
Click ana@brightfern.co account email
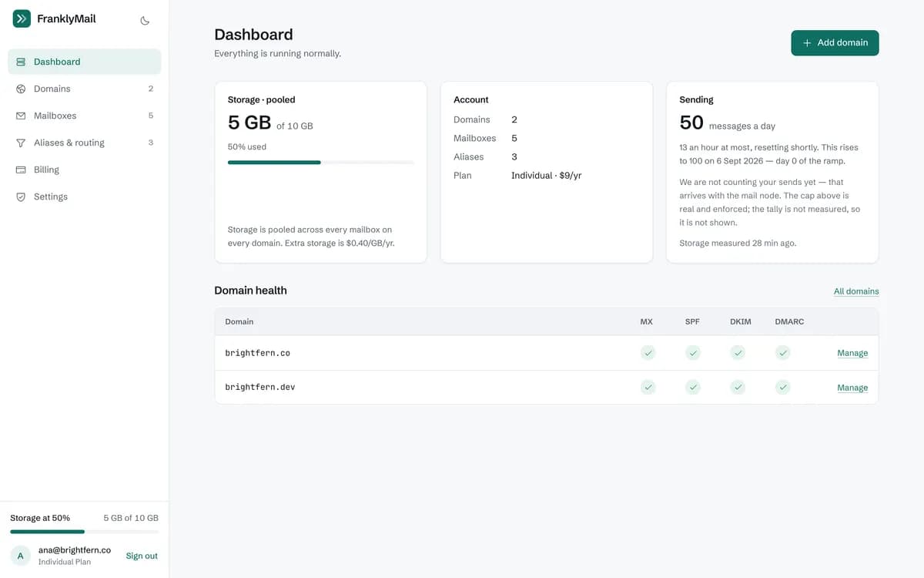pyautogui.click(x=75, y=550)
